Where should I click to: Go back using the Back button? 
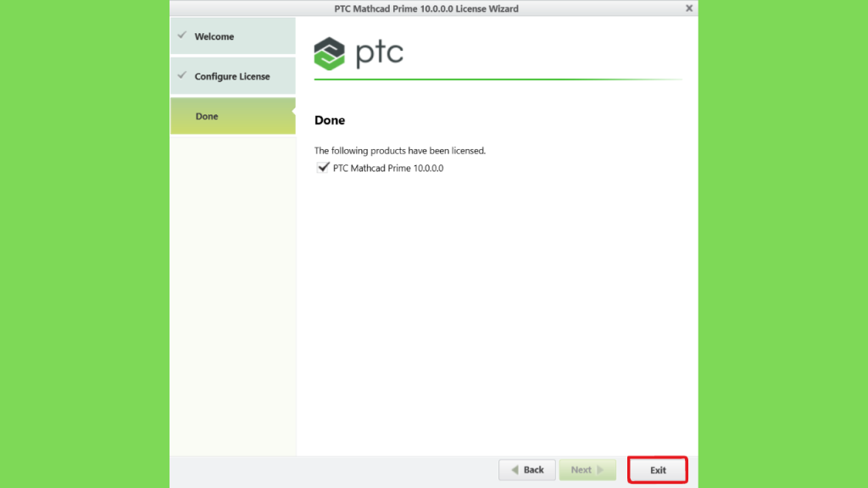527,469
